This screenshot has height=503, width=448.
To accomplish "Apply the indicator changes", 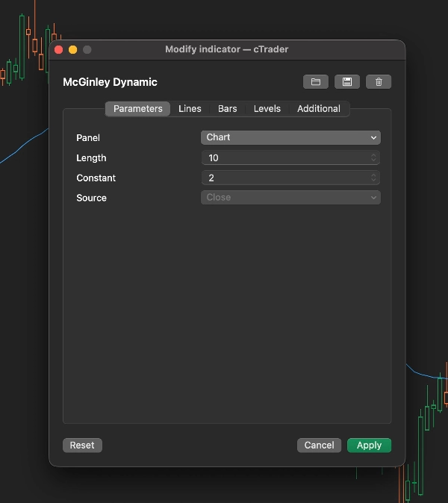I will pos(369,446).
